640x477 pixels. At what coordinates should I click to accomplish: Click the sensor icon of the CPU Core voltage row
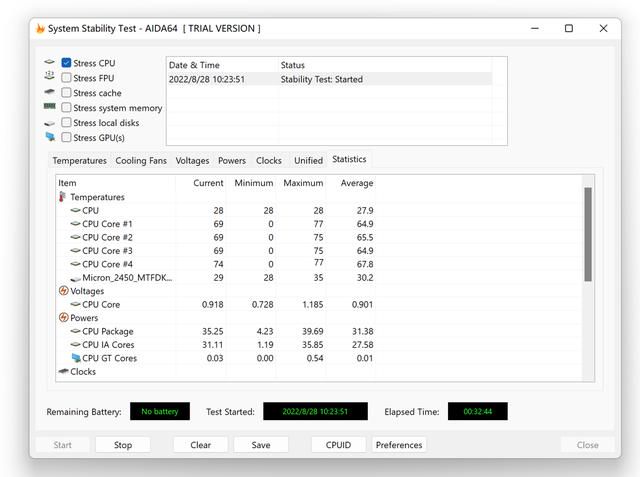click(76, 304)
